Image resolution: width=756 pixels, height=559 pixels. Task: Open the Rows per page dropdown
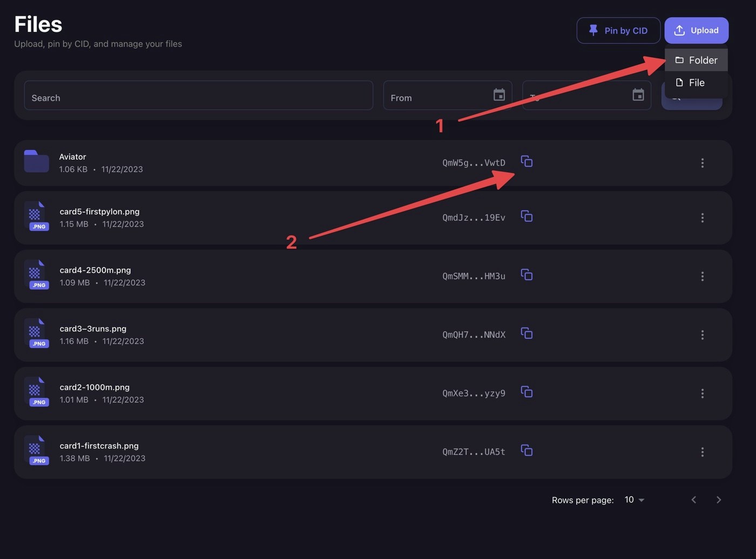pos(633,500)
